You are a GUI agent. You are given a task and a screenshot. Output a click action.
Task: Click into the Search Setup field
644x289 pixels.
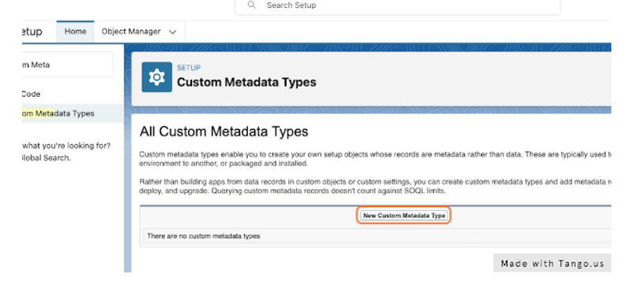point(397,6)
